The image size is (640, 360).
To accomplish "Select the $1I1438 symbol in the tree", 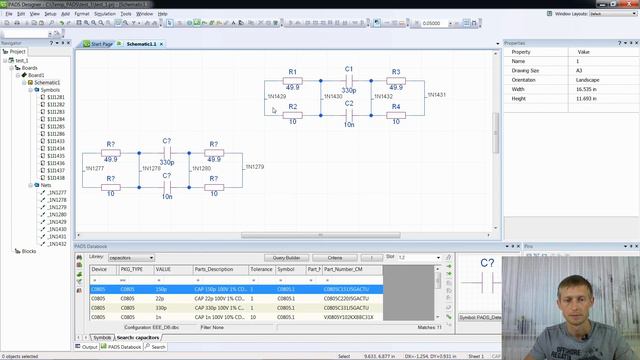I will pyautogui.click(x=56, y=178).
